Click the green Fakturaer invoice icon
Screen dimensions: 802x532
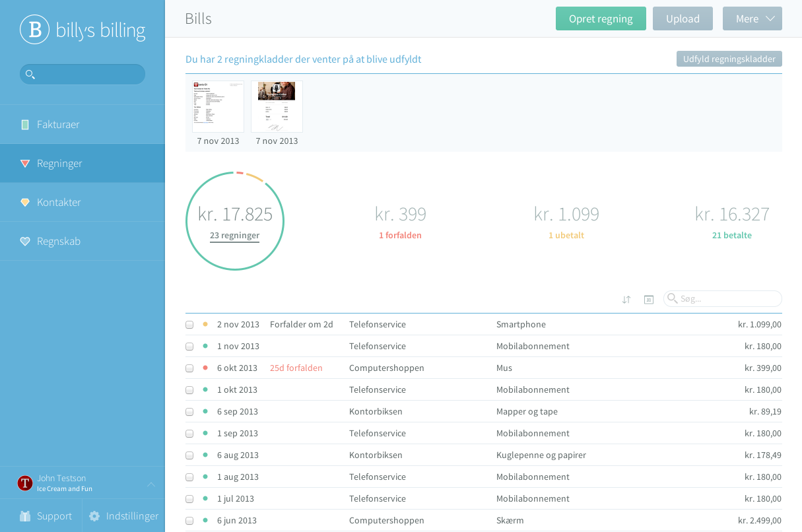[25, 124]
